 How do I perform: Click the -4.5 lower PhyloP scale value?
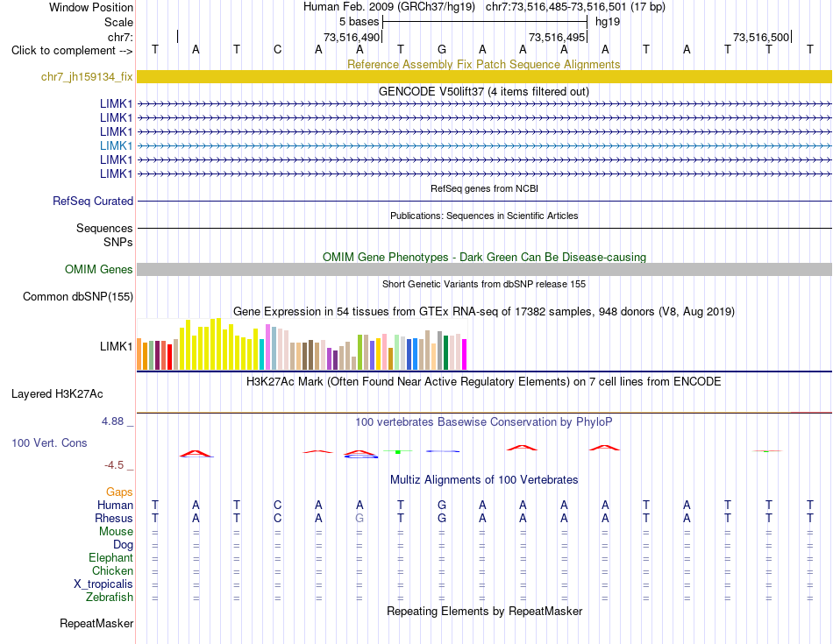point(114,465)
